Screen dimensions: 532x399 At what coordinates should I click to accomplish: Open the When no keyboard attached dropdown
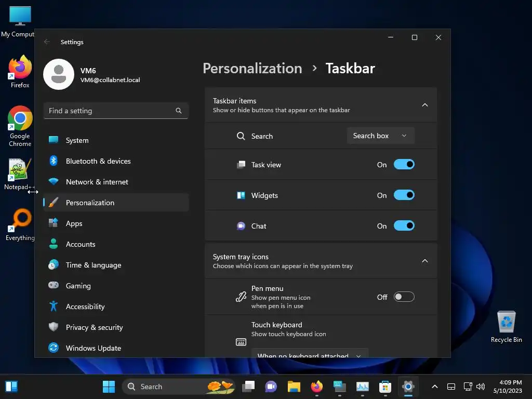[x=310, y=353]
